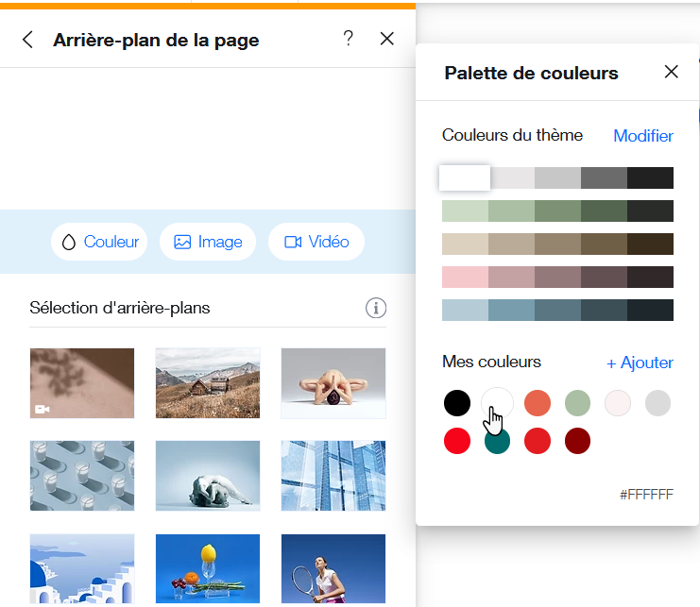Pick the teal circle in Mes couleurs
The height and width of the screenshot is (607, 700).
click(x=497, y=441)
